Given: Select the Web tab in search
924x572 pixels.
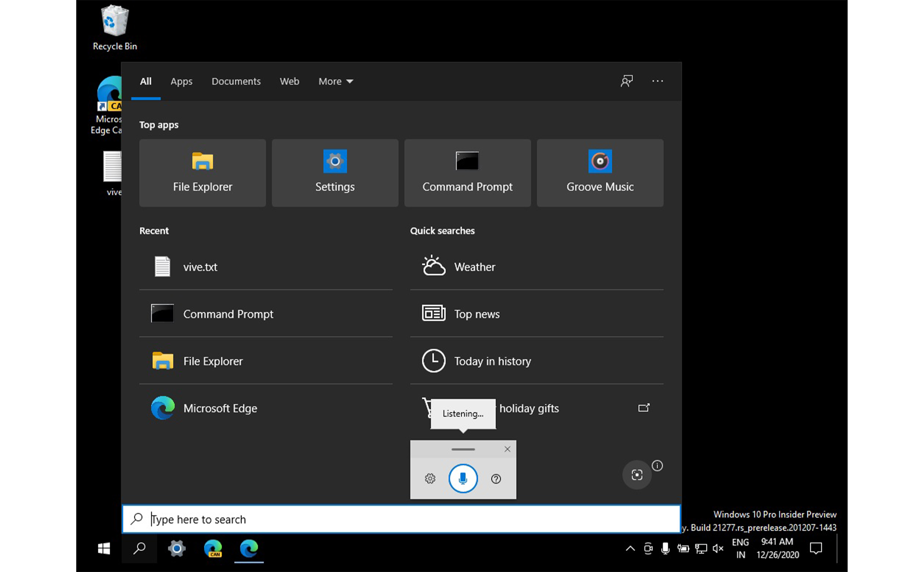Looking at the screenshot, I should click(x=288, y=81).
